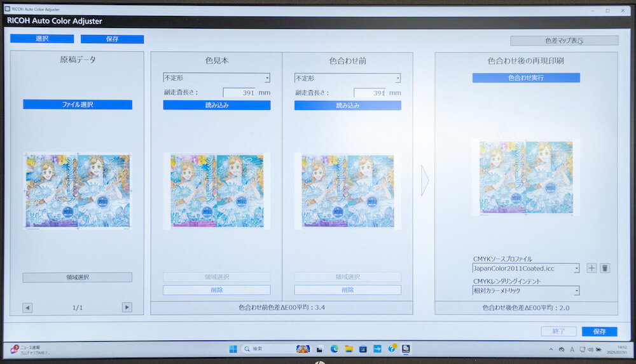
Task: Open the ニュース速報 widget on taskbar
Action: point(31,350)
